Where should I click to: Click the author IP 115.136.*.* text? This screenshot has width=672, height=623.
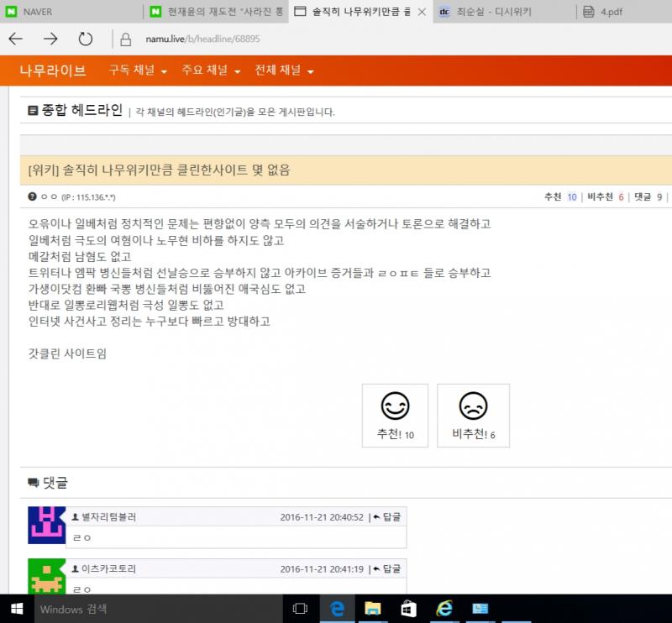tap(88, 197)
